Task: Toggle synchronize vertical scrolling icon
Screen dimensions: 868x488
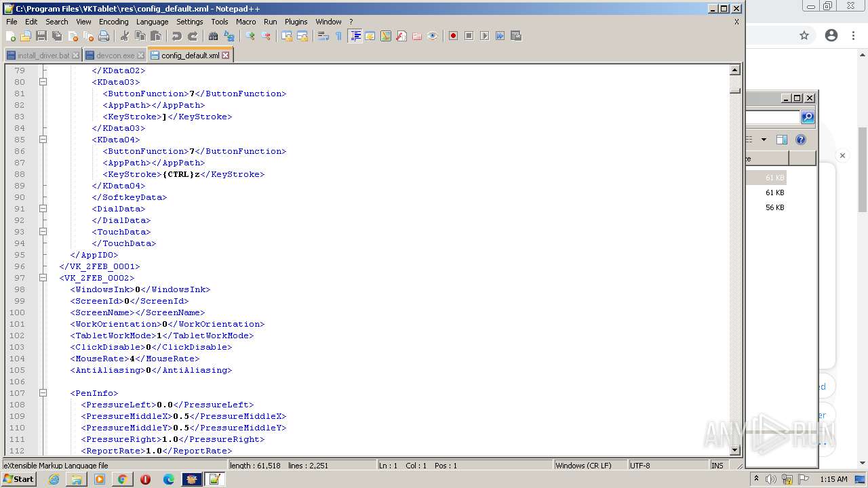Action: 287,36
